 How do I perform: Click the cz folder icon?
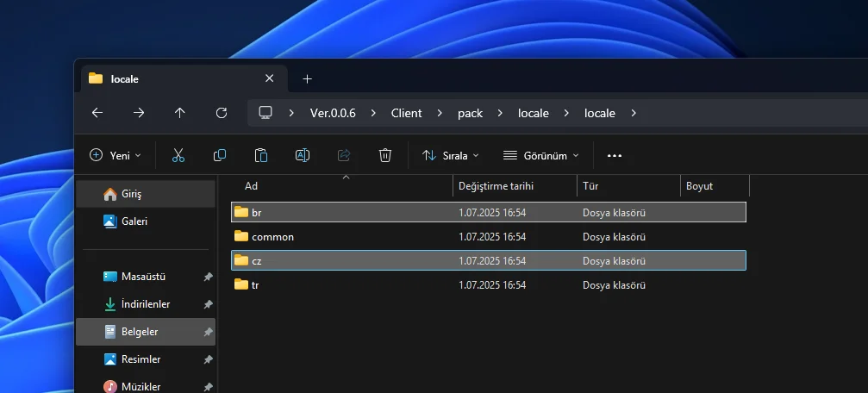point(240,260)
